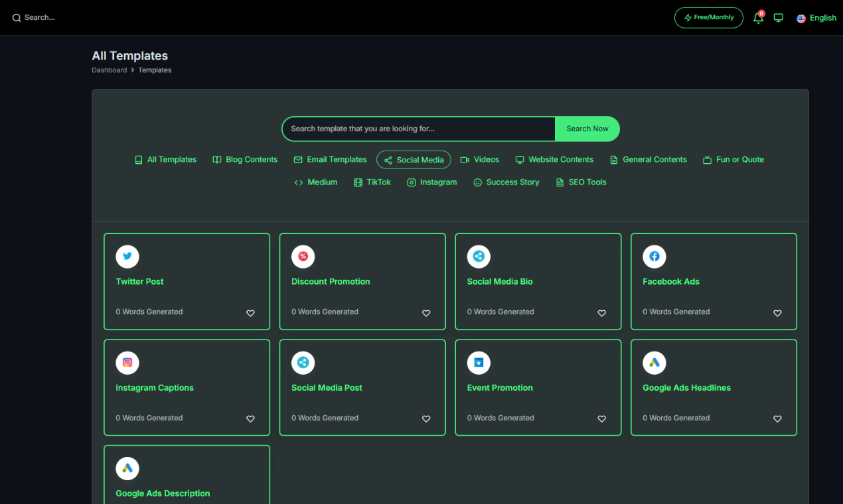Select the Website Contents category tab

coord(554,160)
